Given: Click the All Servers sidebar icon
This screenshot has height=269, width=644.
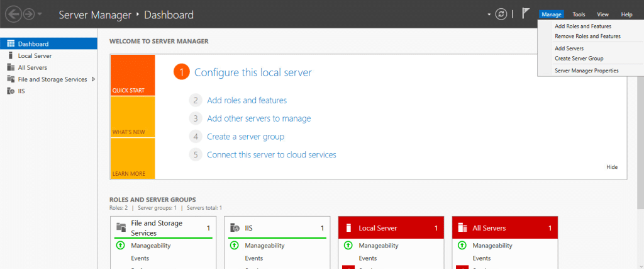Looking at the screenshot, I should (x=11, y=67).
